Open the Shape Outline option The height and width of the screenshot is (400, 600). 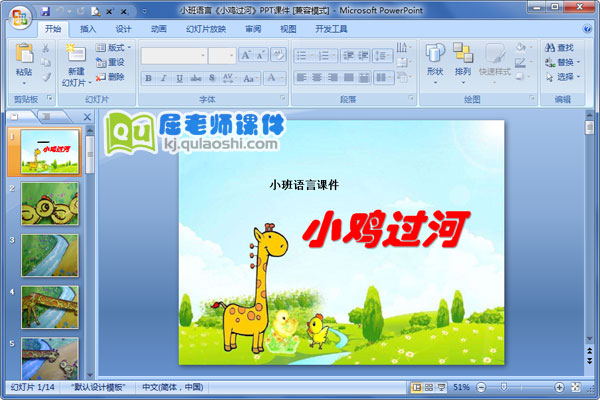pyautogui.click(x=522, y=62)
